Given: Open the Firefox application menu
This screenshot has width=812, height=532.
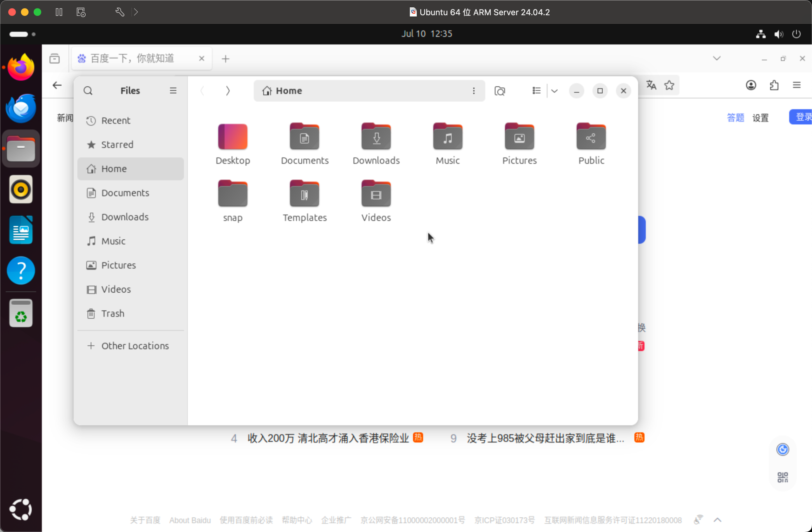Looking at the screenshot, I should [x=797, y=85].
